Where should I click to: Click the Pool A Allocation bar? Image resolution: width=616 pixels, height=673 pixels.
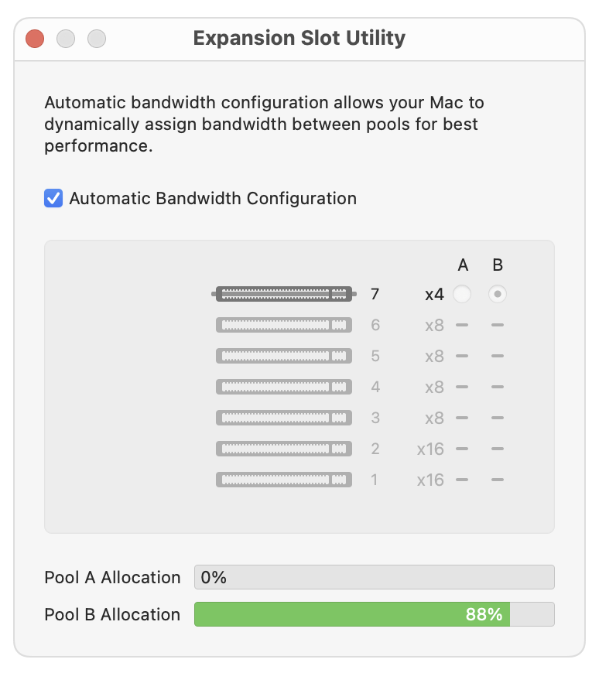(x=375, y=577)
